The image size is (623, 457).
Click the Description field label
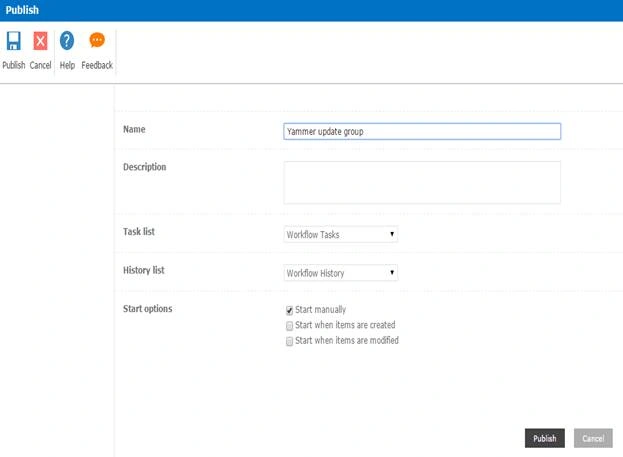pos(145,167)
